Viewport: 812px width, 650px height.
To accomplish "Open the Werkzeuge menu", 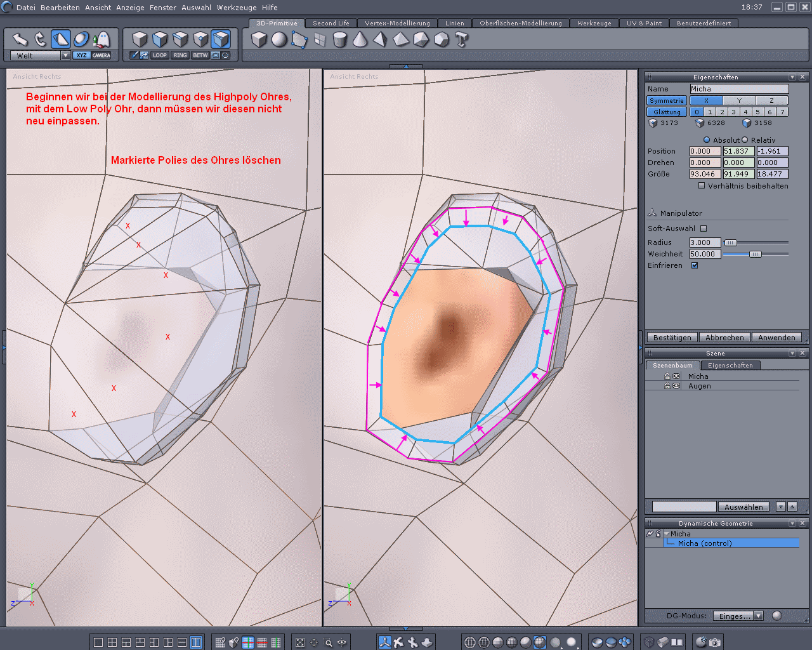I will (x=235, y=8).
